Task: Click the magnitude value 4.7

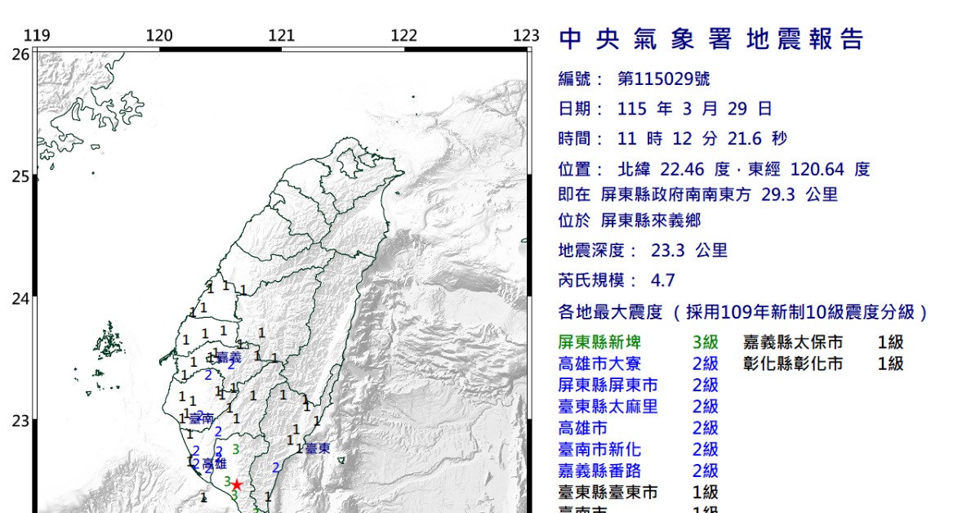Action: [x=662, y=281]
